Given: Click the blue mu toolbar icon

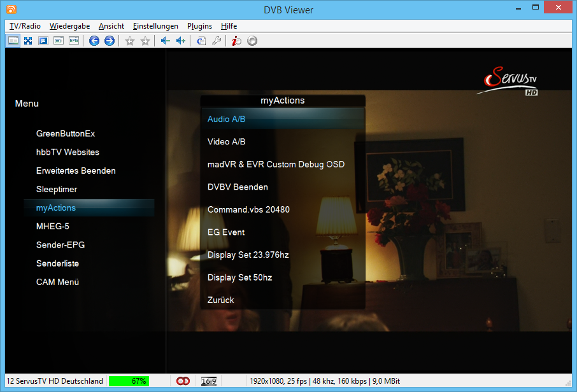Looking at the screenshot, I should [x=43, y=41].
